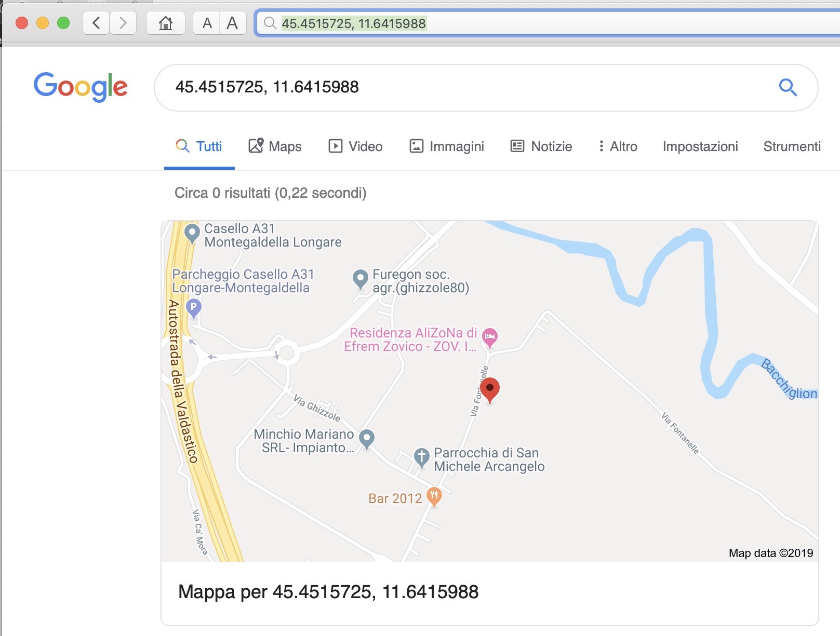Click the Bar 2012 restaurant pin
The image size is (840, 636).
(434, 496)
